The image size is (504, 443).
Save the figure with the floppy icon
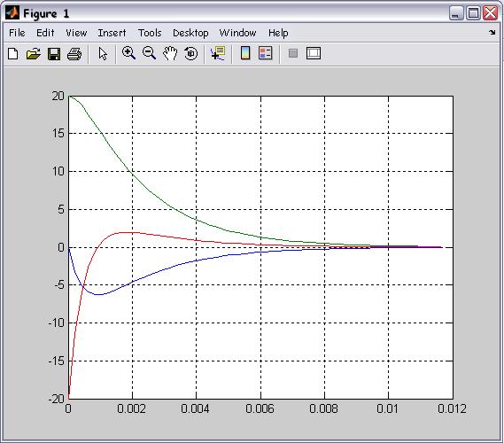[54, 54]
